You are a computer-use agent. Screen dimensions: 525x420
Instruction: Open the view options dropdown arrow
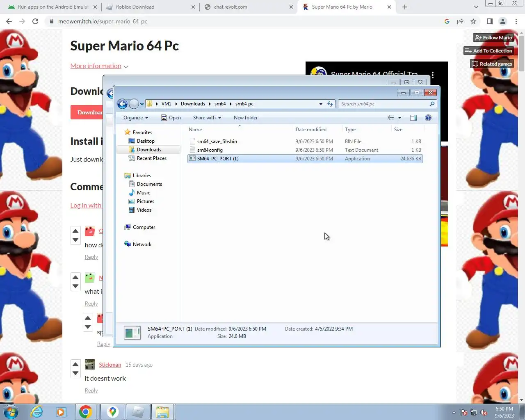pyautogui.click(x=399, y=118)
